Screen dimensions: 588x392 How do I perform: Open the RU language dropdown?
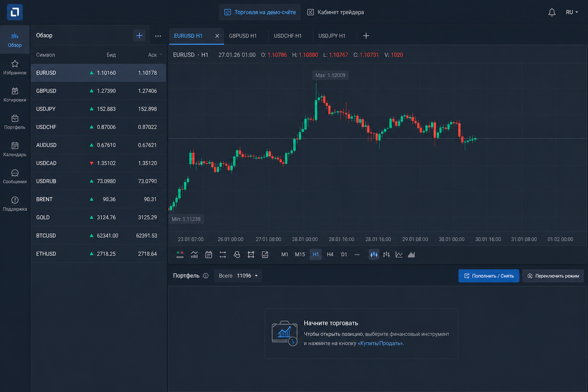(x=572, y=12)
